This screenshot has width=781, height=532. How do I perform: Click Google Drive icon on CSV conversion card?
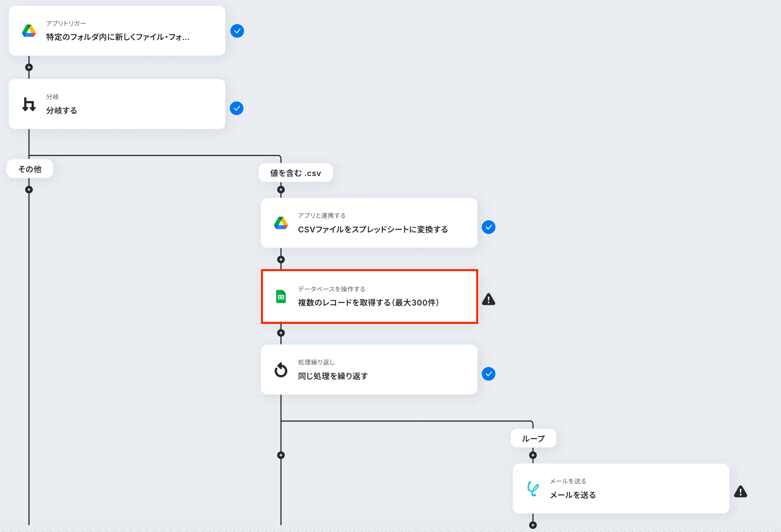281,223
